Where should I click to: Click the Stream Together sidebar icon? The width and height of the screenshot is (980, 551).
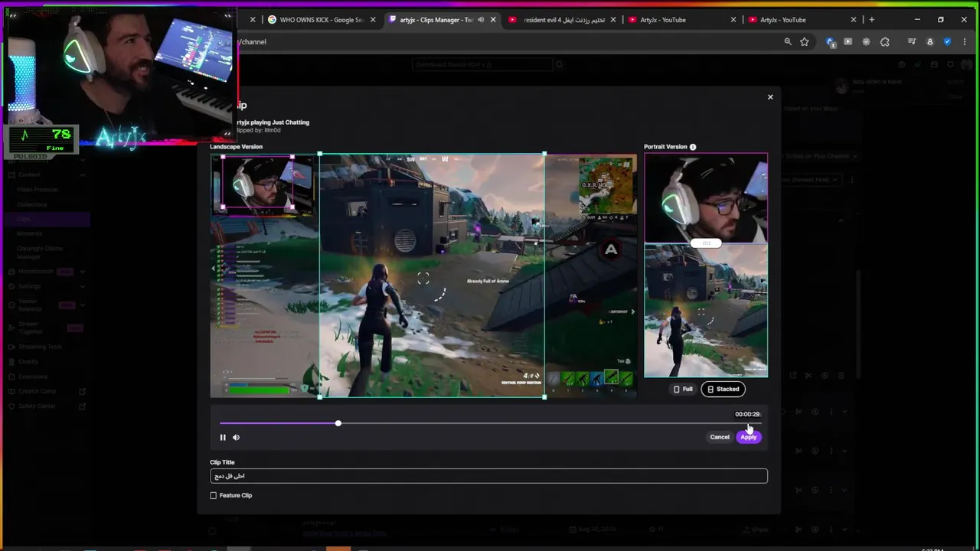(x=11, y=328)
